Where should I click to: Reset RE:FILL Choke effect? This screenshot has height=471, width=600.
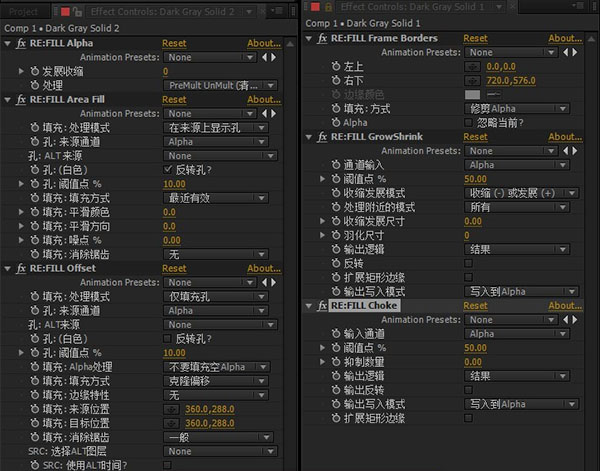pos(475,306)
